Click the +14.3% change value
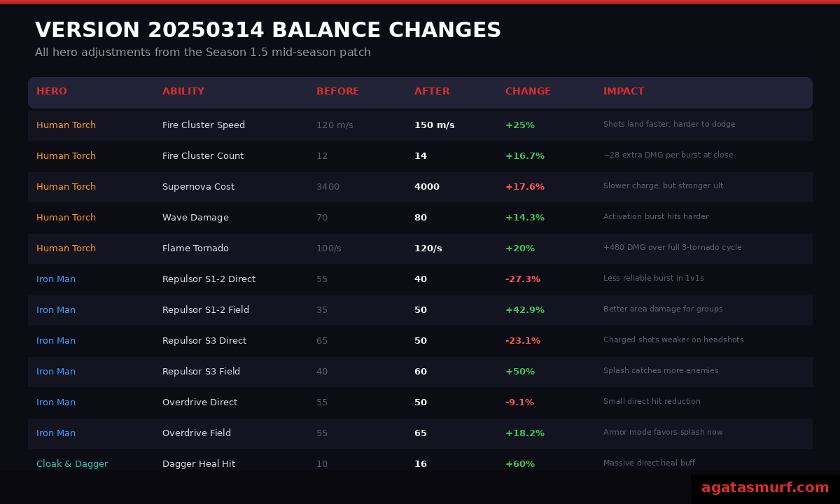The width and height of the screenshot is (840, 504). point(525,218)
